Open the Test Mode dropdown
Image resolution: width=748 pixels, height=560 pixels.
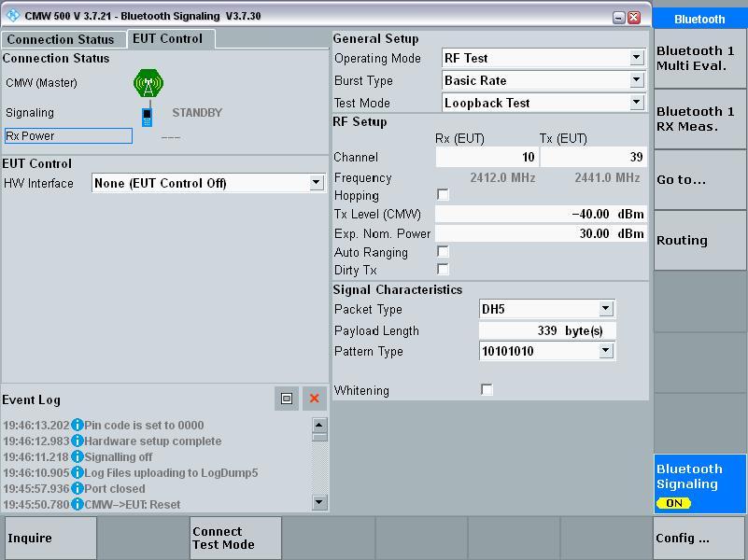point(636,103)
